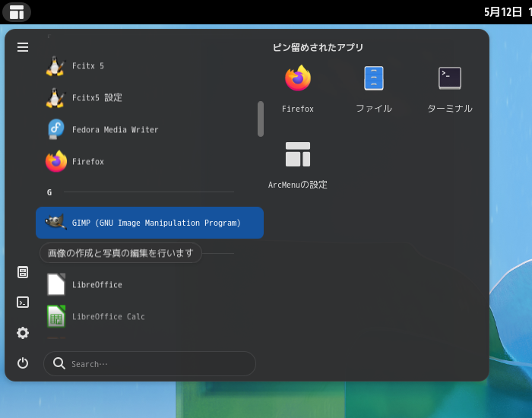Open the hamburger menu in ArcMenu sidebar
Image resolution: width=532 pixels, height=418 pixels.
click(x=23, y=47)
